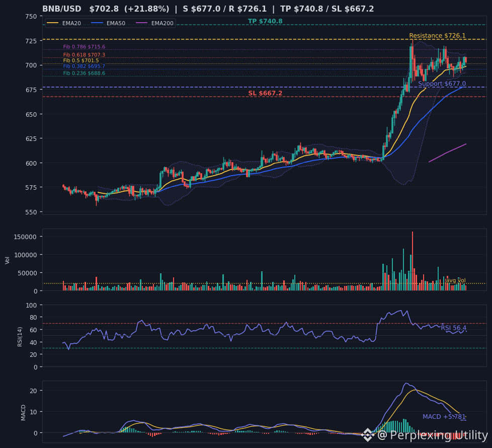Select the 'Fib 0.5 $701.5' label
This screenshot has height=448, width=492.
81,60
